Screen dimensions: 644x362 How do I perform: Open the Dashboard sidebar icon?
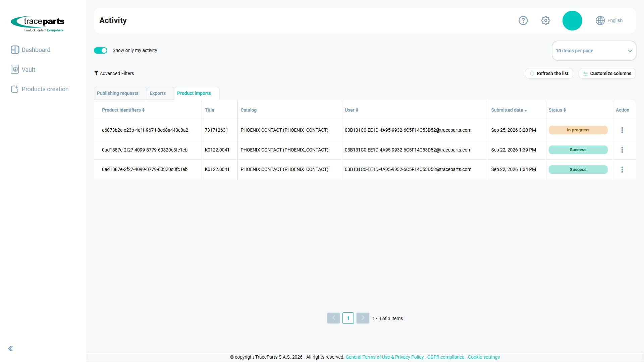tap(15, 50)
